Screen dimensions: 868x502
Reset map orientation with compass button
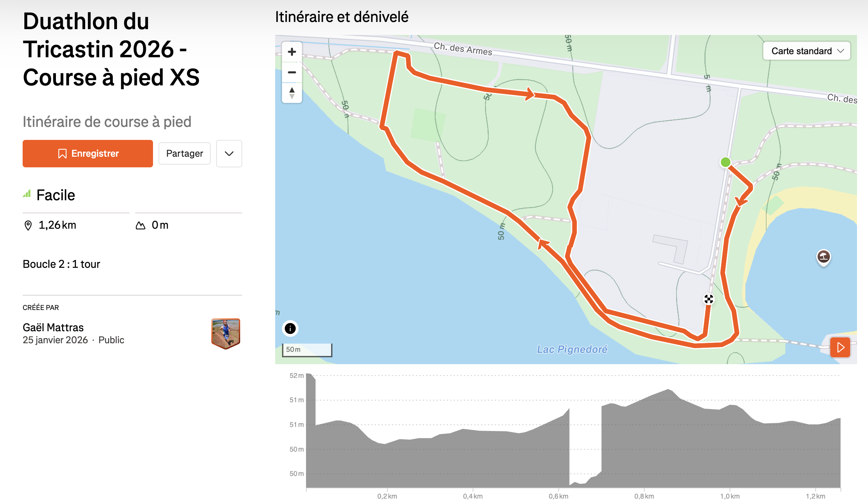[x=292, y=93]
